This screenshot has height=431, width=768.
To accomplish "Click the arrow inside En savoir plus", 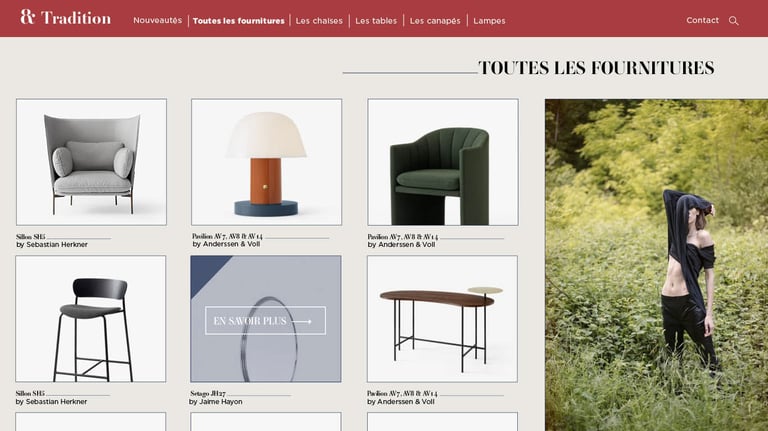I will [302, 321].
